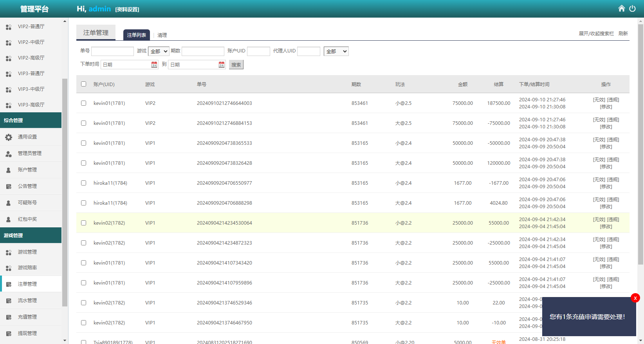Check the row for order 20240910212746644003

[x=83, y=103]
